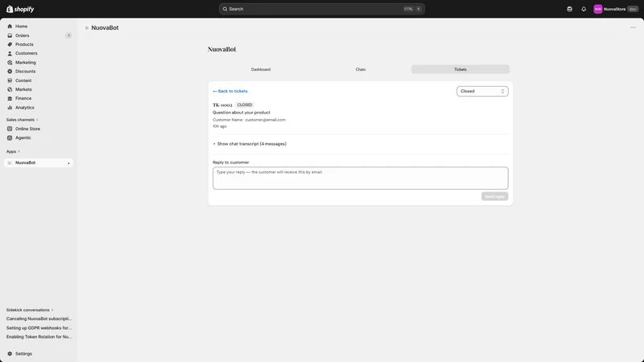Viewport: 644px width, 362px height.
Task: Expand the Sales channels section
Action: [x=23, y=120]
